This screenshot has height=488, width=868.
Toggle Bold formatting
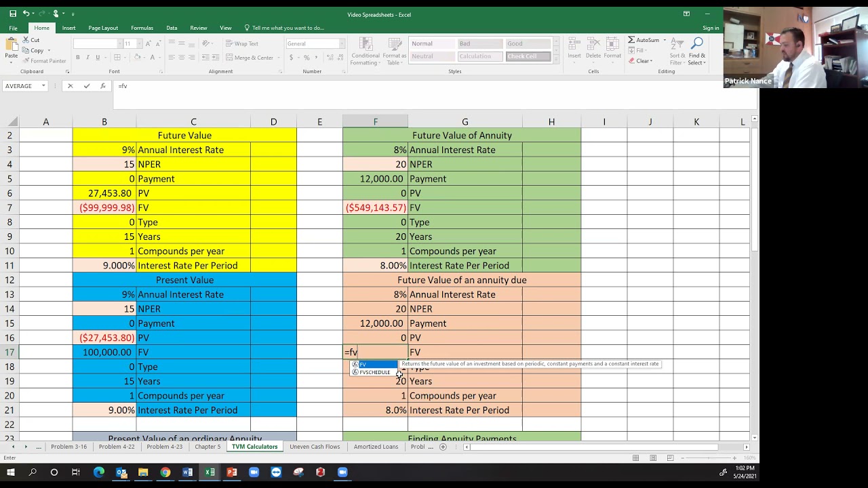pyautogui.click(x=78, y=58)
